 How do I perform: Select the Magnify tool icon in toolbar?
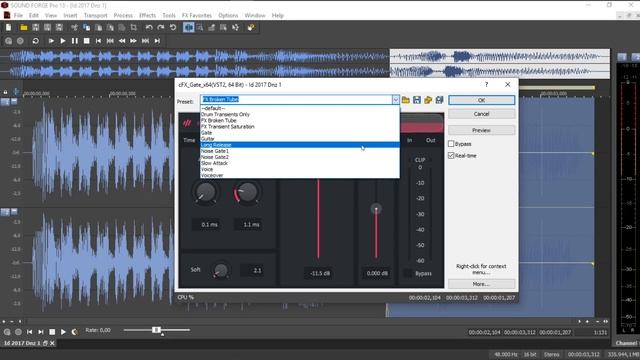click(x=200, y=28)
